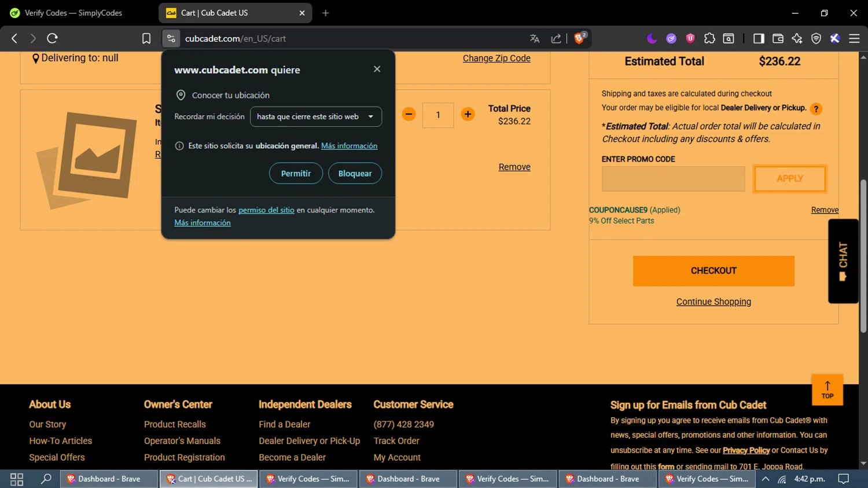Open Brave VPN shield icon
Viewport: 868px width, 488px height.
click(816, 38)
